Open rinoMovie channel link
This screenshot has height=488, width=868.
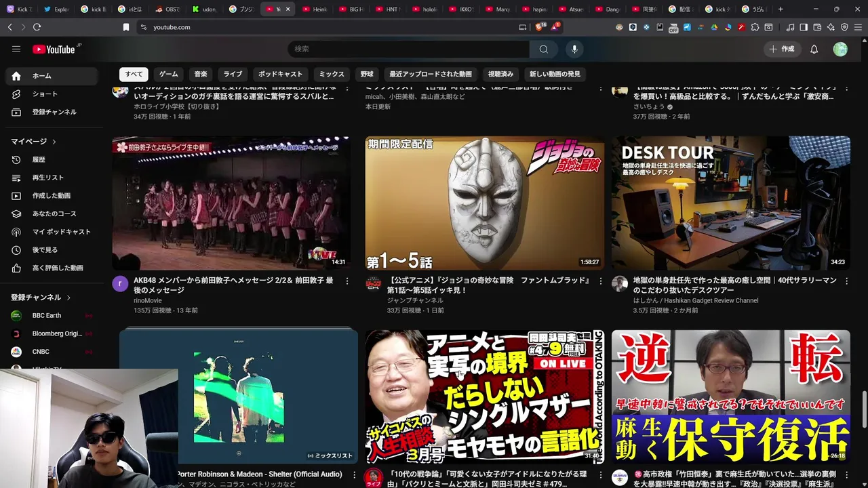click(x=148, y=300)
